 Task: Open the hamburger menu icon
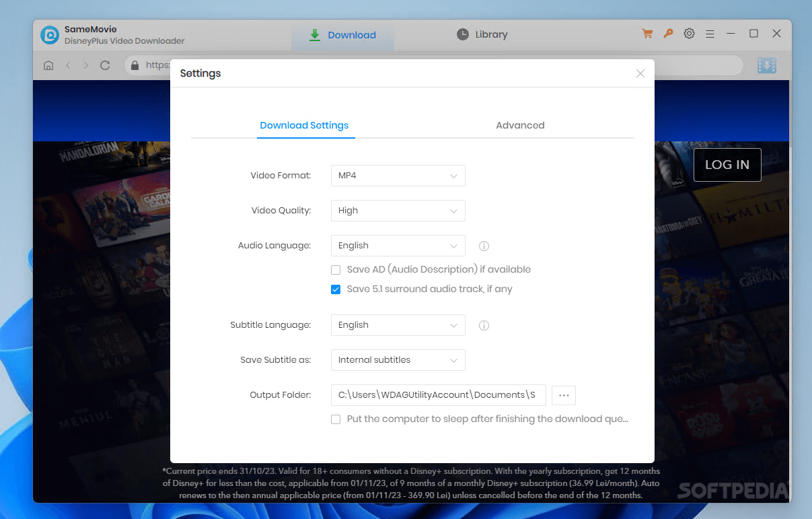coord(710,34)
